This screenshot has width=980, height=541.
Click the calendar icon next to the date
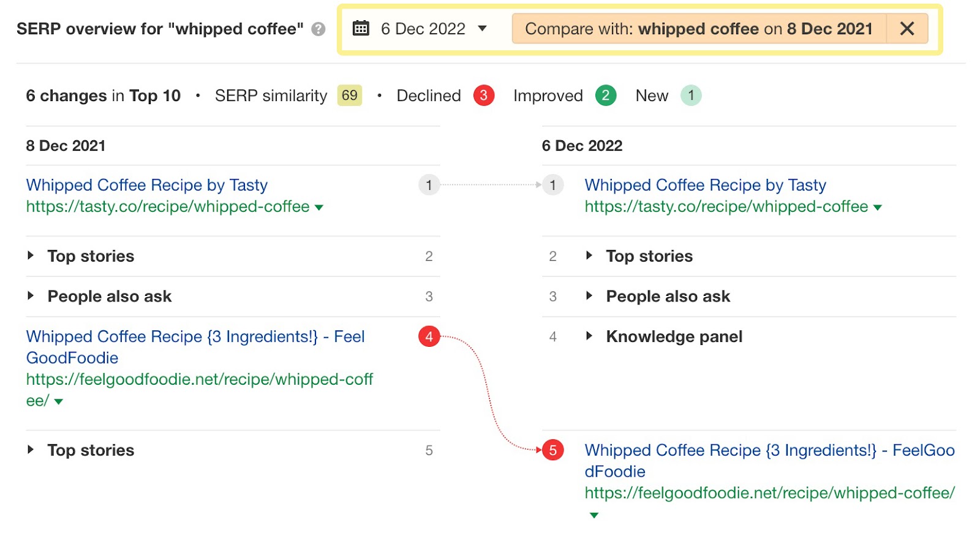(361, 28)
